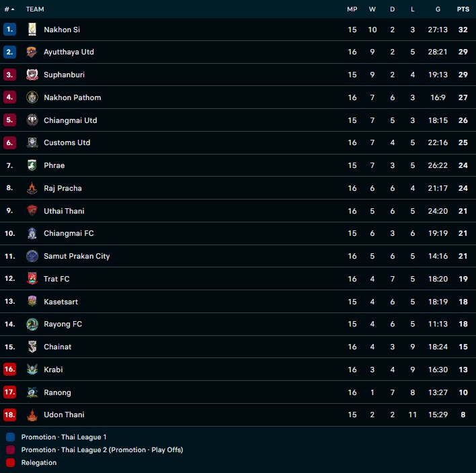The height and width of the screenshot is (473, 476).
Task: Click the Phrae green team logo
Action: click(32, 165)
